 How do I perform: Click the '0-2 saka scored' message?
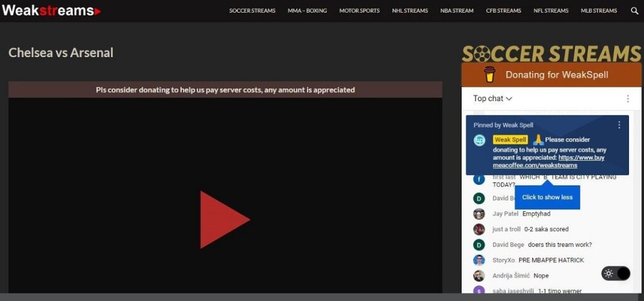(x=547, y=229)
